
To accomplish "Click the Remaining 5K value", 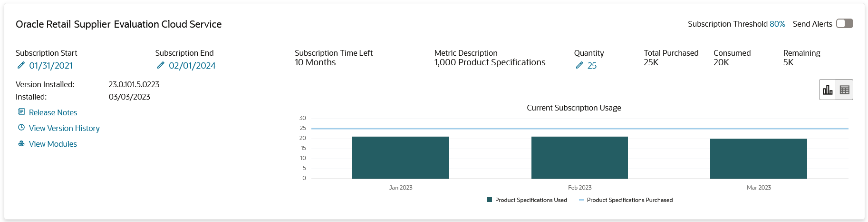I will [x=788, y=62].
